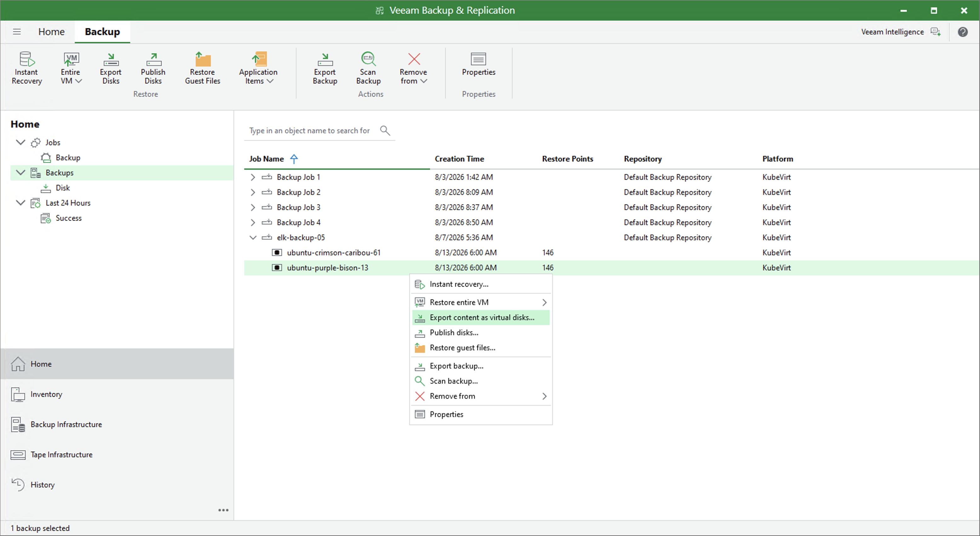Viewport: 980px width, 536px height.
Task: Open Remove from context submenu
Action: coord(481,396)
